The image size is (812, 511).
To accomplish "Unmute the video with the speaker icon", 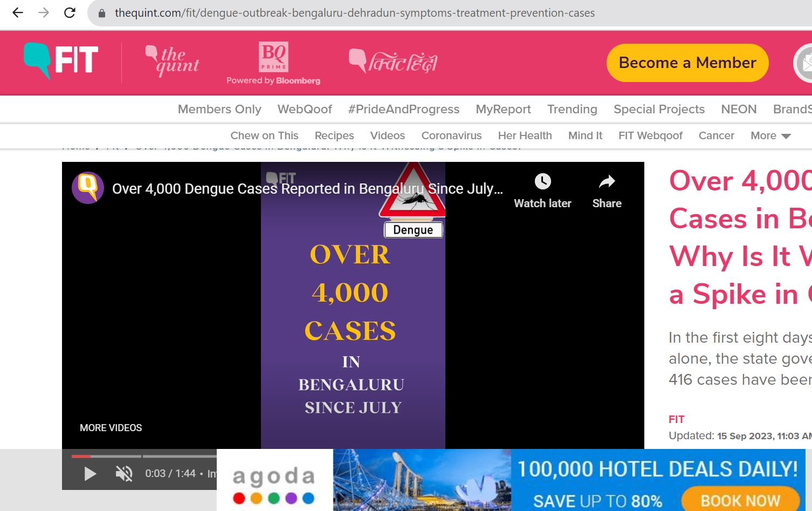I will coord(123,474).
